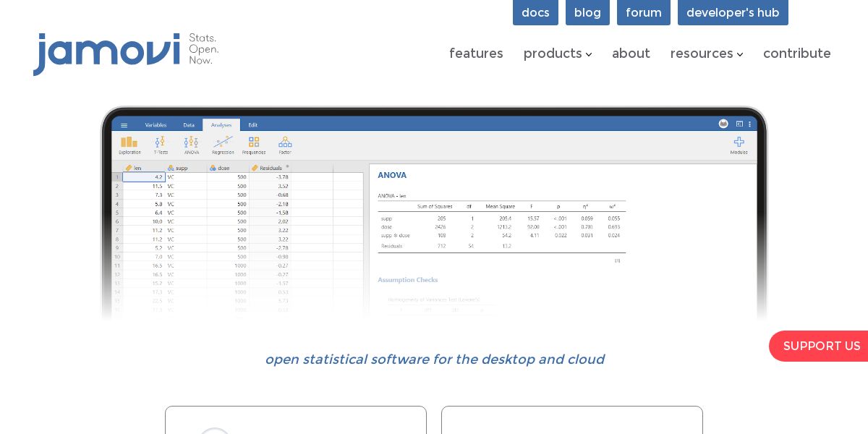This screenshot has height=434, width=868.
Task: Click the 'supp' column header
Action: 186,168
